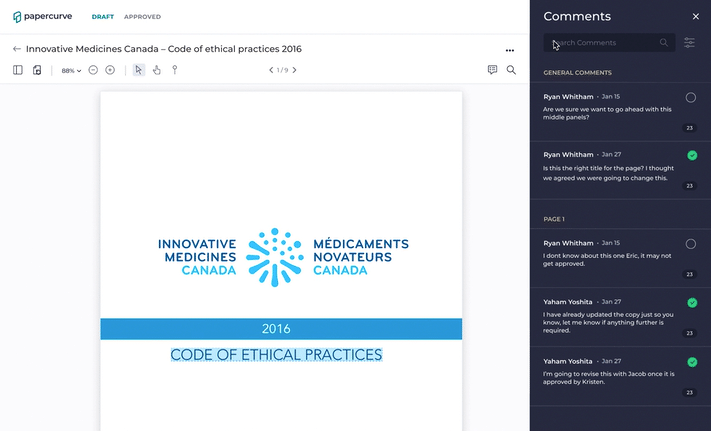
Task: Select comment 'I dont know about this one Eric'
Action: pos(607,260)
